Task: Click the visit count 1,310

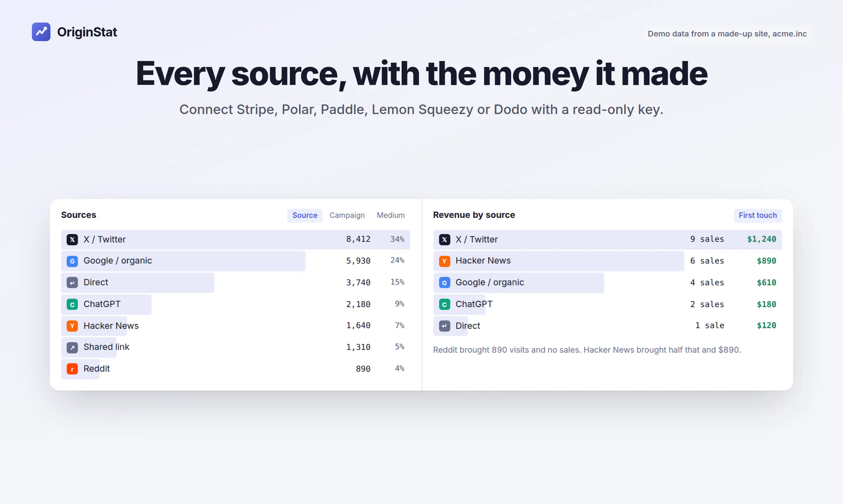Action: coord(358,347)
